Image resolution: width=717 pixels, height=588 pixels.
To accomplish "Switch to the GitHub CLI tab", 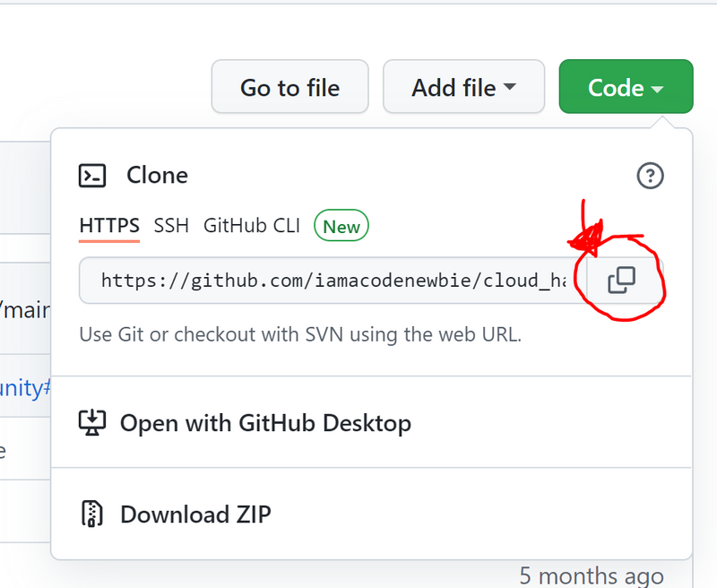I will pyautogui.click(x=252, y=226).
